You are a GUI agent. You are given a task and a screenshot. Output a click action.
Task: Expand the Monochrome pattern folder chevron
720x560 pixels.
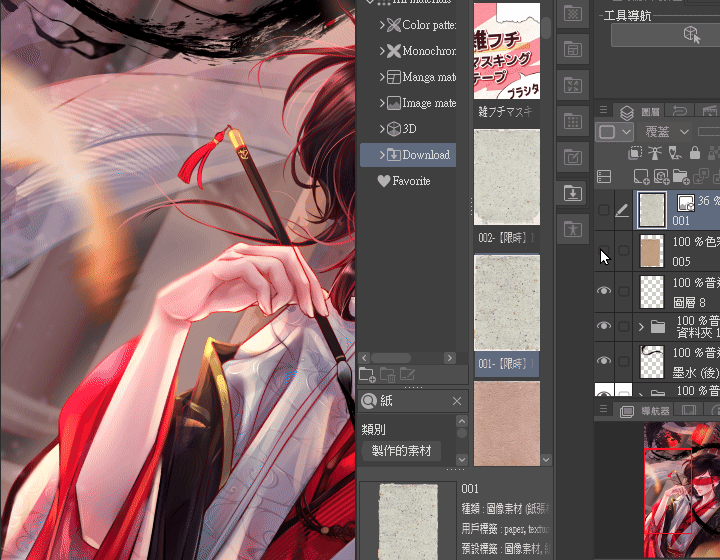pyautogui.click(x=382, y=50)
